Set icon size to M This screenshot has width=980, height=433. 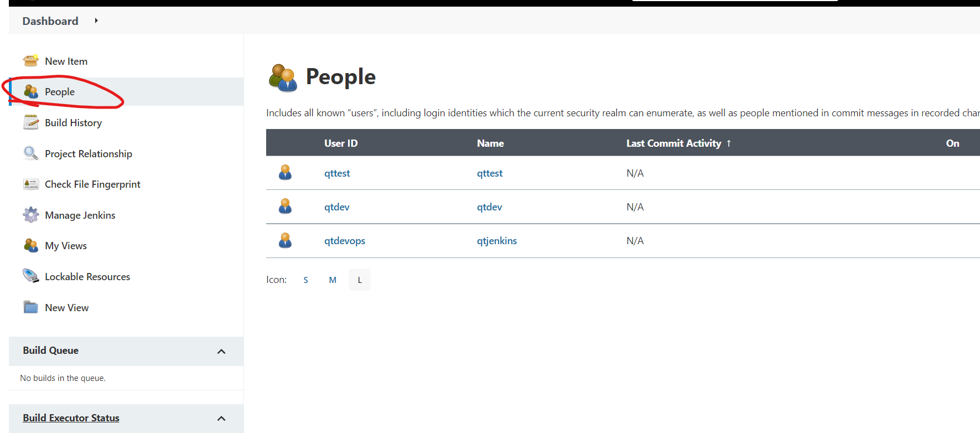[333, 280]
